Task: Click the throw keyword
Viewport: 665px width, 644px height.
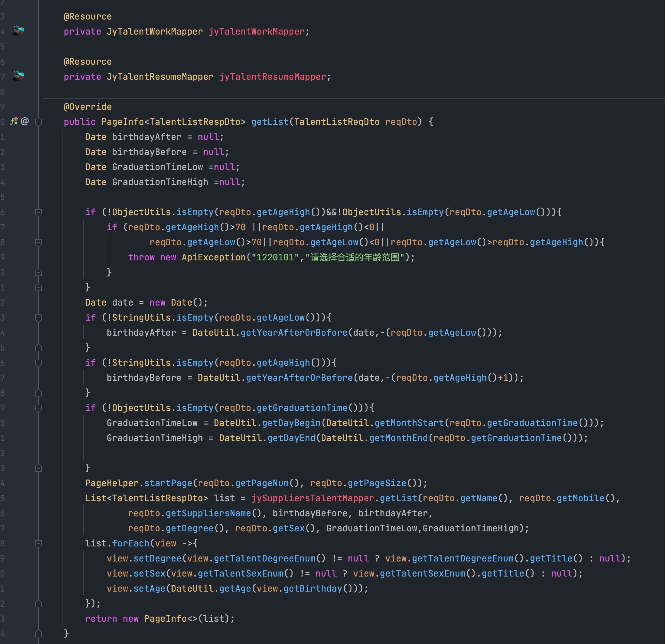Action: point(141,257)
